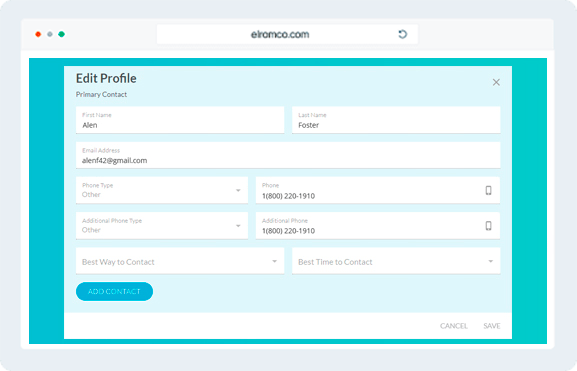This screenshot has height=371, width=577.
Task: Click the ADD CONTACT button
Action: point(114,292)
